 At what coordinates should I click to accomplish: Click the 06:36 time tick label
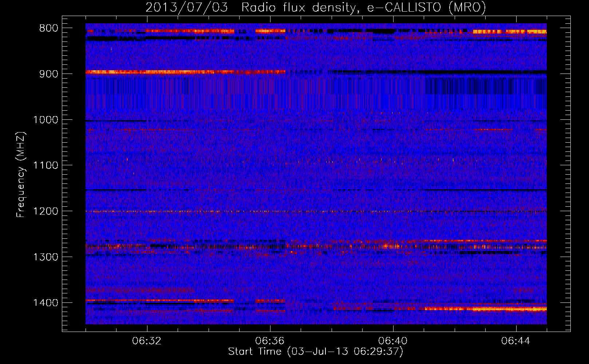(x=270, y=341)
